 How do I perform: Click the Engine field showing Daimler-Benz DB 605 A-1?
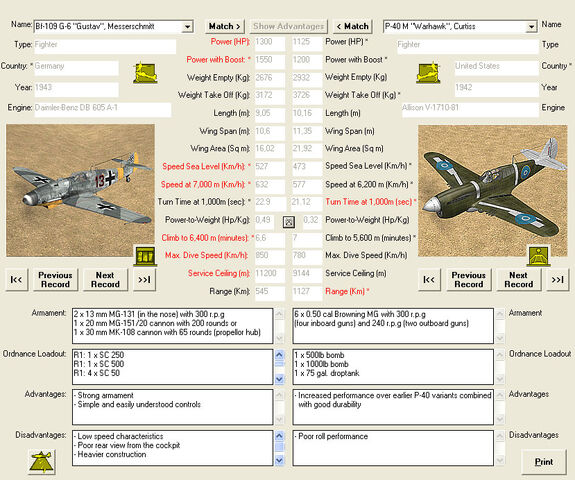[x=103, y=110]
